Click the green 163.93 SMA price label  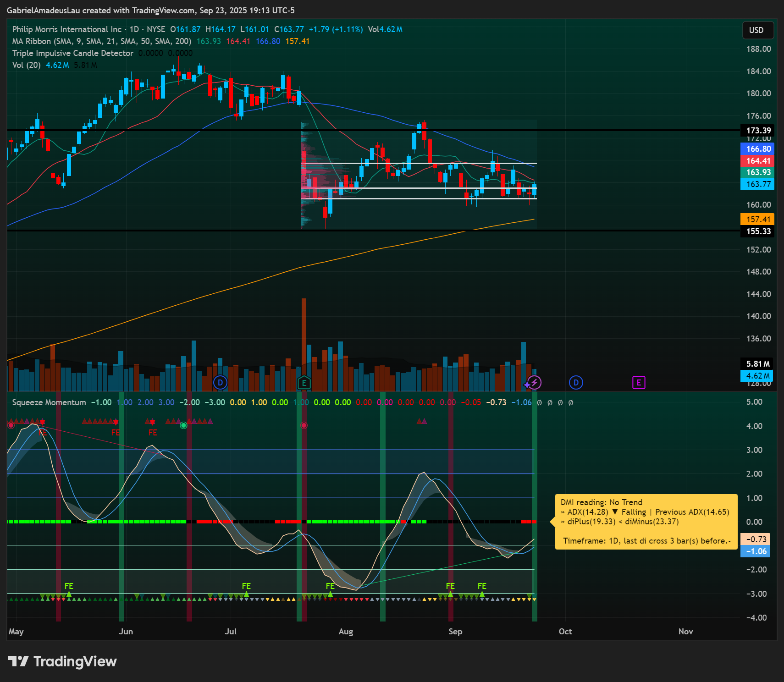click(758, 172)
